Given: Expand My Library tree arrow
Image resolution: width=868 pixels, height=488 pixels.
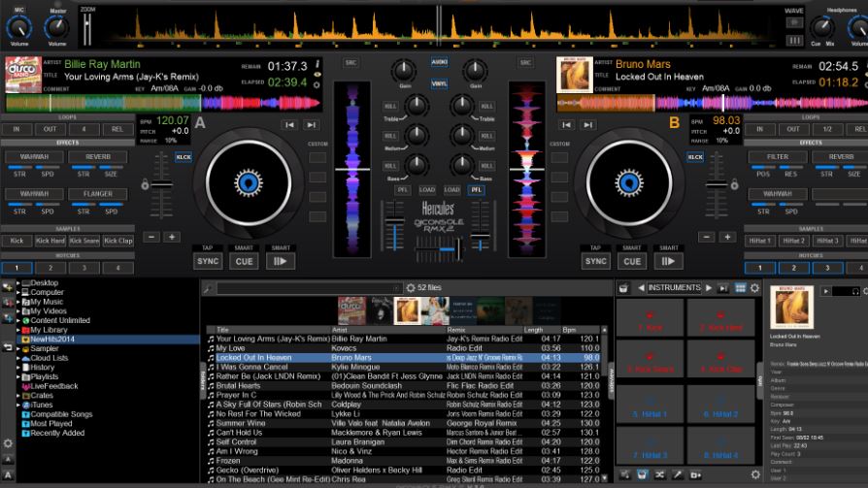Looking at the screenshot, I should click(17, 330).
